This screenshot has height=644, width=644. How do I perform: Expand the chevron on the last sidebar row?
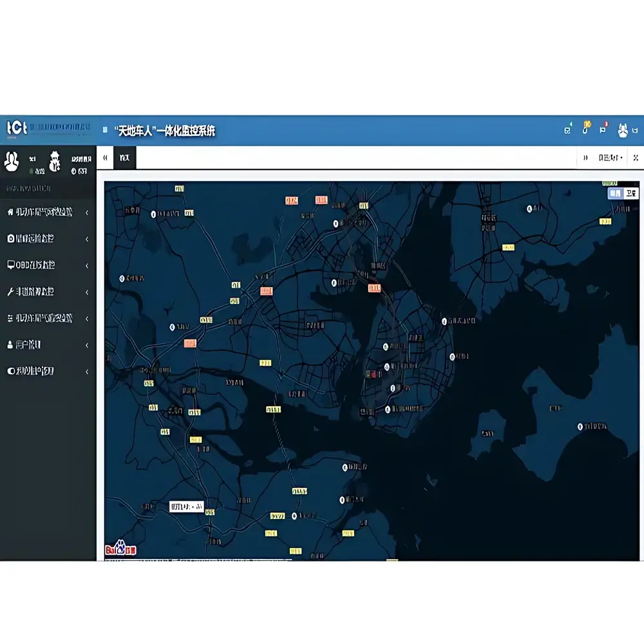[x=87, y=372]
